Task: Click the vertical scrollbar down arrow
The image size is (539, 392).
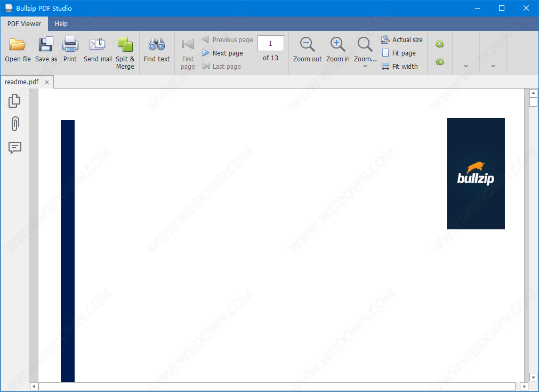Action: coord(533,377)
